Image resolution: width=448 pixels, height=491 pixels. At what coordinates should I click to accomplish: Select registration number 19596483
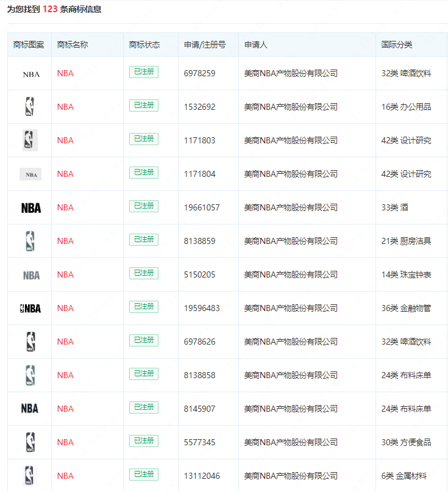click(x=202, y=308)
